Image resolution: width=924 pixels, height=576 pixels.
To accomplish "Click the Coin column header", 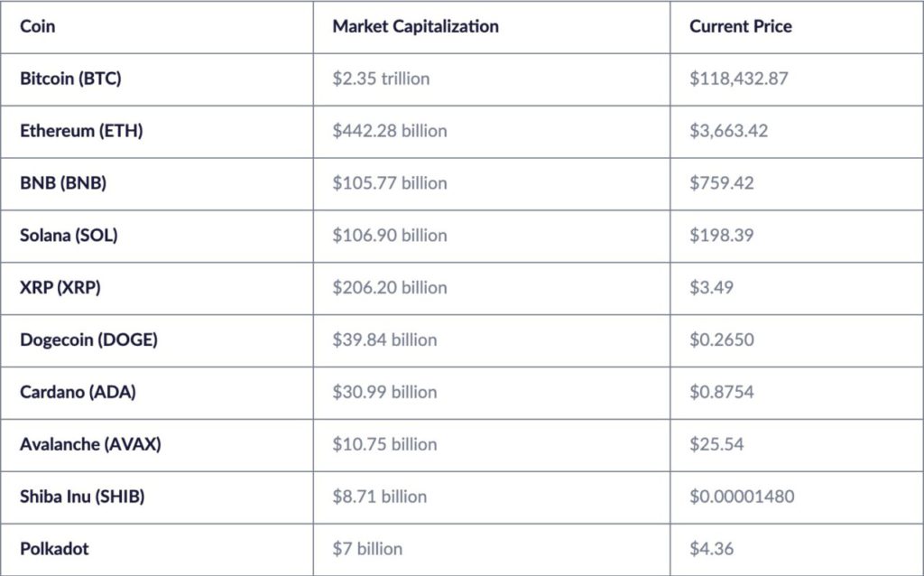I will pyautogui.click(x=38, y=26).
